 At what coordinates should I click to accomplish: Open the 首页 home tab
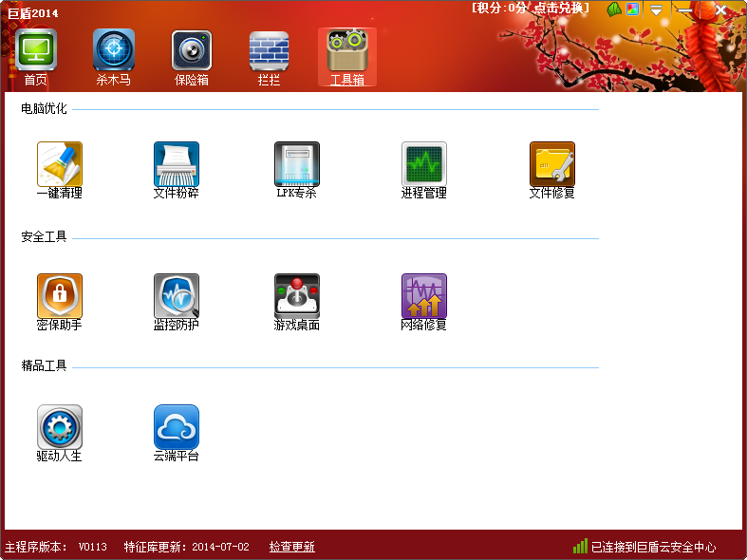tap(36, 58)
